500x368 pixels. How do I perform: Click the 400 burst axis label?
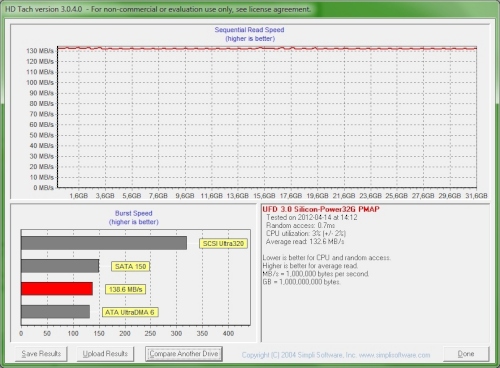[x=228, y=333]
